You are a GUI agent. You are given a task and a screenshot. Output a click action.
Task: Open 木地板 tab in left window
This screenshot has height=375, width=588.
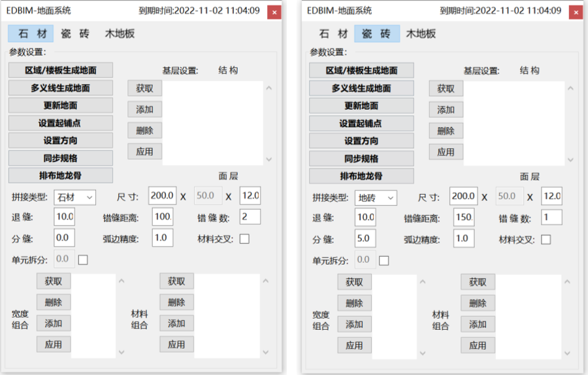tap(120, 34)
